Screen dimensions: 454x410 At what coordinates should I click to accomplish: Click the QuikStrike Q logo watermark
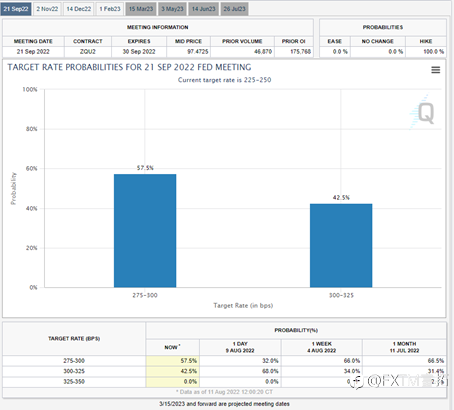pos(423,112)
